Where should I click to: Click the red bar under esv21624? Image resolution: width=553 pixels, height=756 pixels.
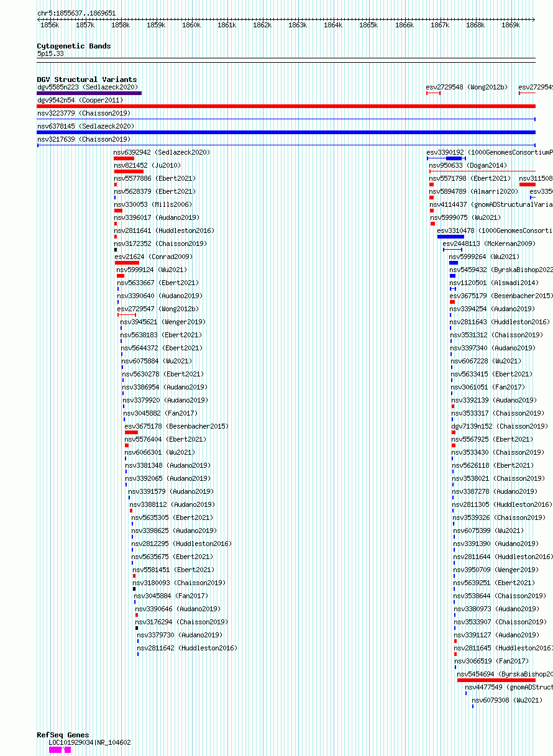point(127,263)
